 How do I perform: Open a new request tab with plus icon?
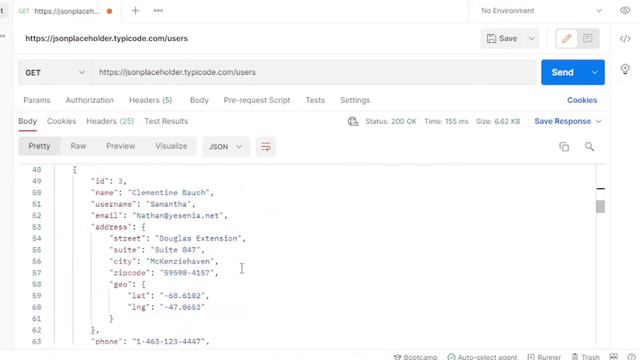pos(135,11)
